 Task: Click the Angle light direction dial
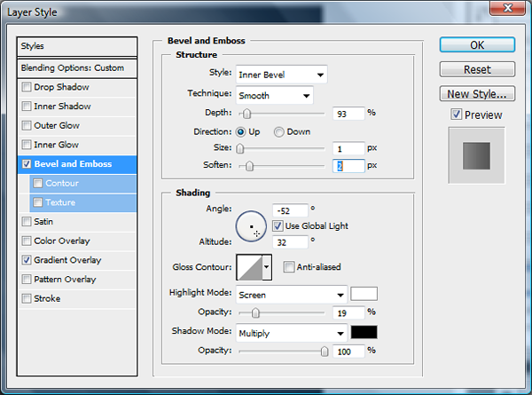click(x=252, y=225)
